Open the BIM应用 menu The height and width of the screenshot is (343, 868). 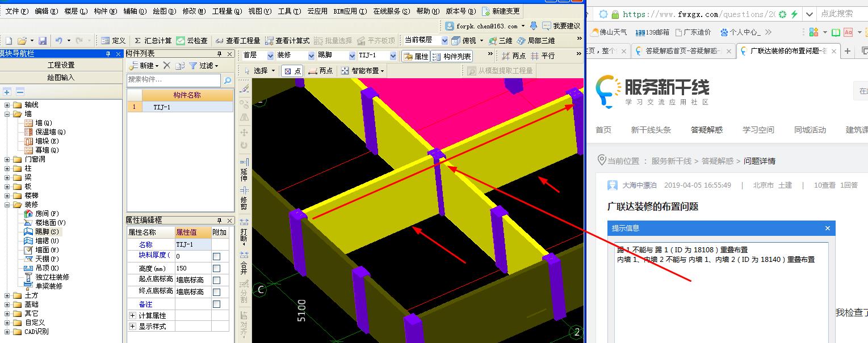coord(350,11)
